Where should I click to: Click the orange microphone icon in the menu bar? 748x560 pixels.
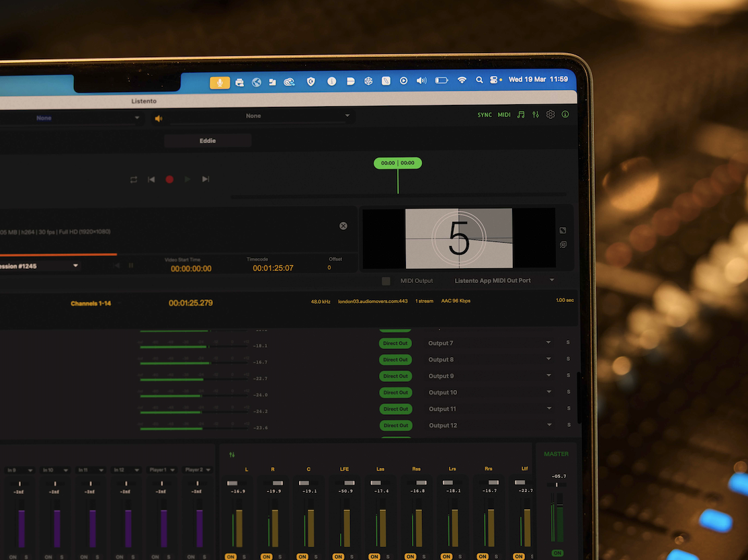click(220, 81)
